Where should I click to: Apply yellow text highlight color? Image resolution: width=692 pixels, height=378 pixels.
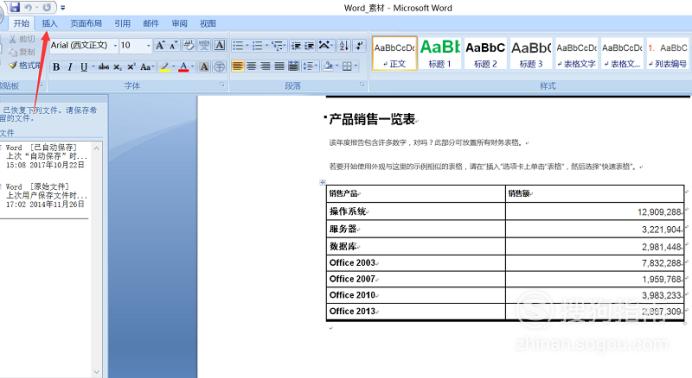tap(165, 67)
